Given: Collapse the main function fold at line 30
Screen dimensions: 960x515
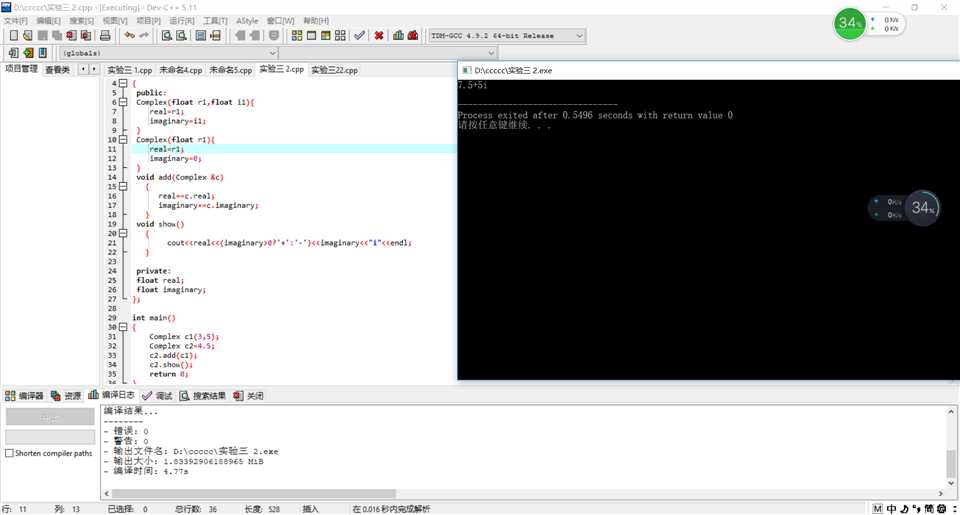Looking at the screenshot, I should [x=123, y=327].
